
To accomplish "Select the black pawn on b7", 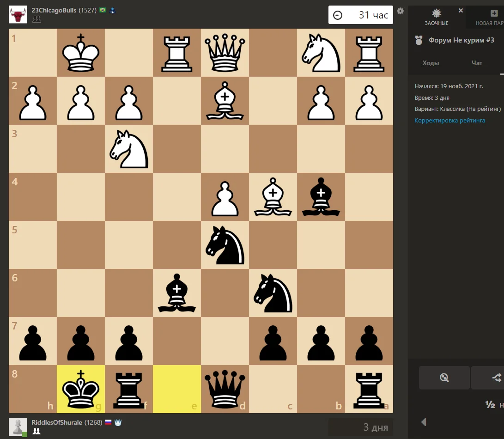I will tap(321, 341).
